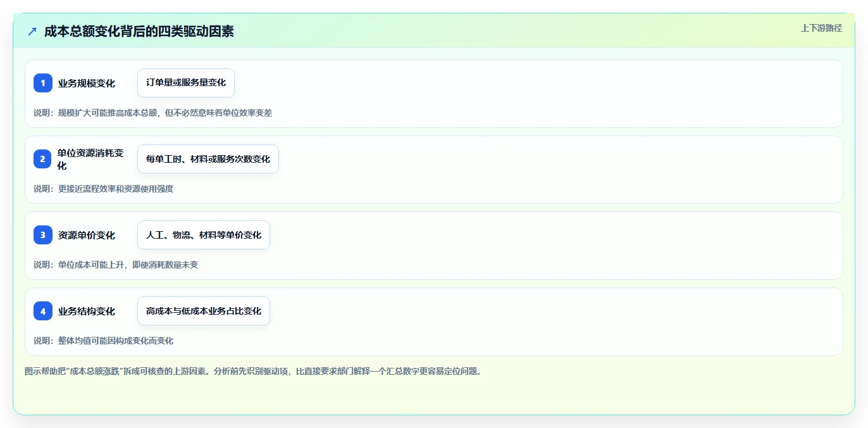Click the 每单工时、材料或服务次数变化 chip
This screenshot has height=428, width=868.
[208, 159]
